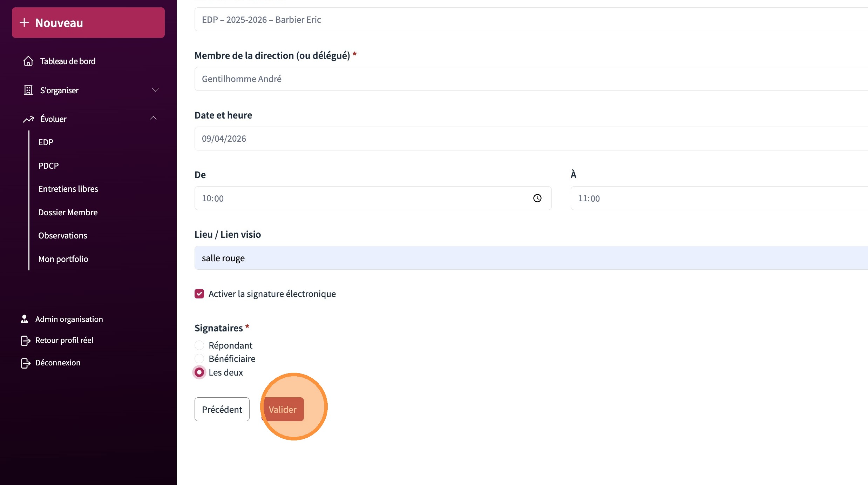Click the Évoluer trend arrow icon
The image size is (868, 485).
[x=28, y=119]
